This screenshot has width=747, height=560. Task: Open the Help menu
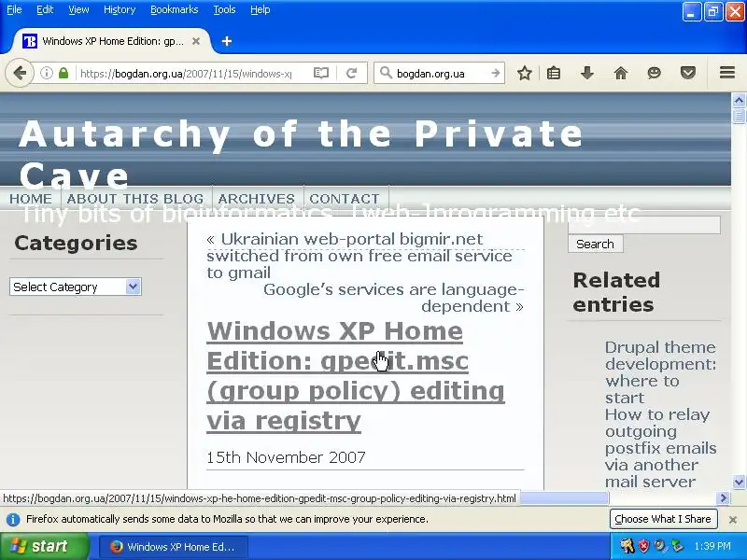[261, 9]
